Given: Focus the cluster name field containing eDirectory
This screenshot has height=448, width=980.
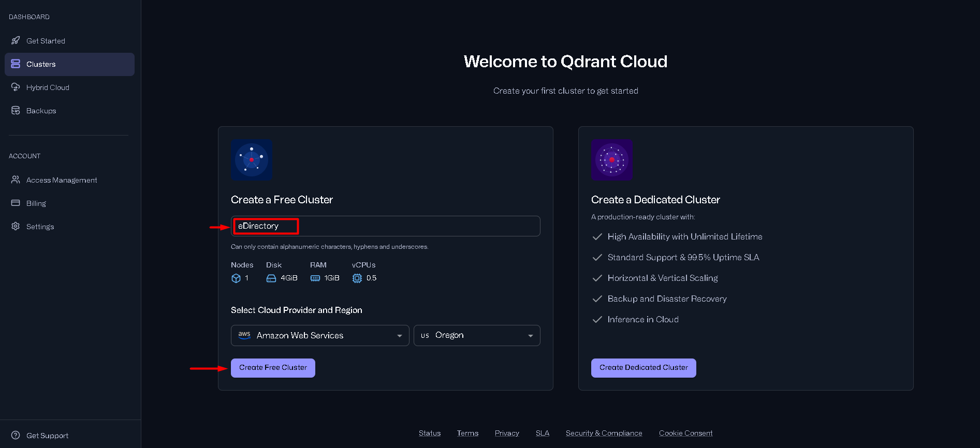Looking at the screenshot, I should tap(386, 226).
